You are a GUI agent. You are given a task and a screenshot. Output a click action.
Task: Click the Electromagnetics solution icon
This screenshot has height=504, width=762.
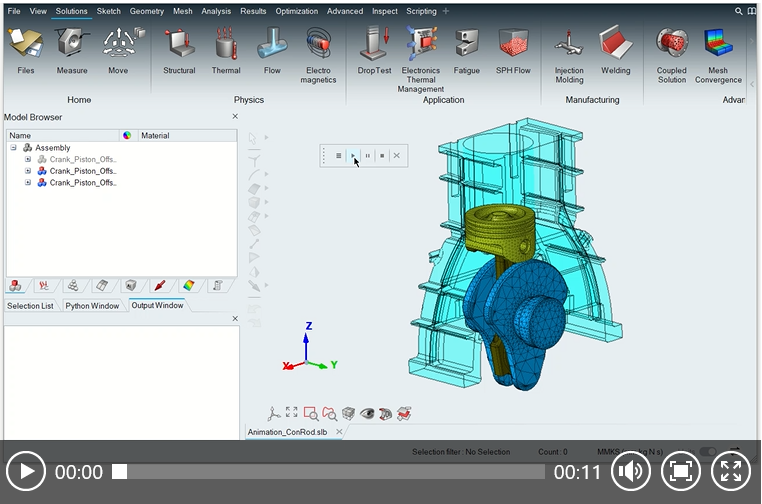click(318, 52)
